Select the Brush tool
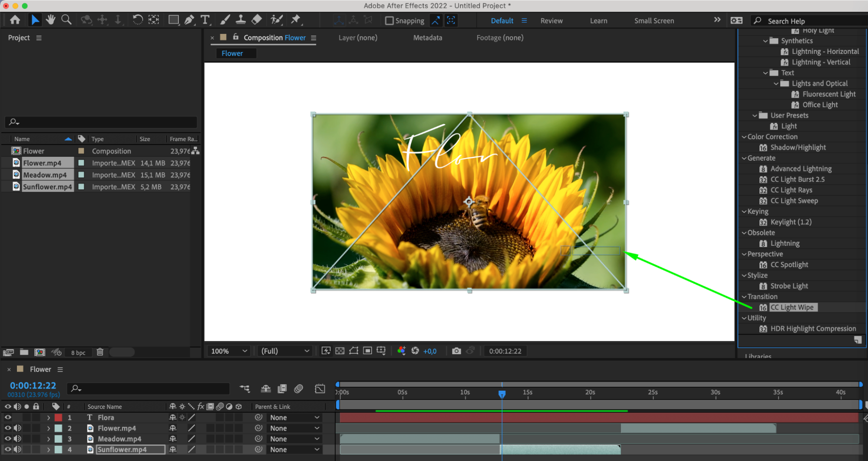The width and height of the screenshot is (868, 461). (x=225, y=20)
